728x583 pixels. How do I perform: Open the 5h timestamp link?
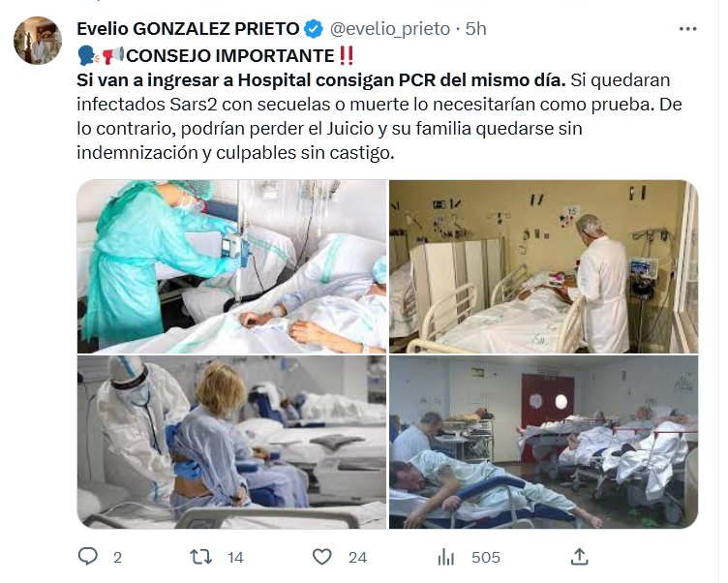pyautogui.click(x=476, y=29)
